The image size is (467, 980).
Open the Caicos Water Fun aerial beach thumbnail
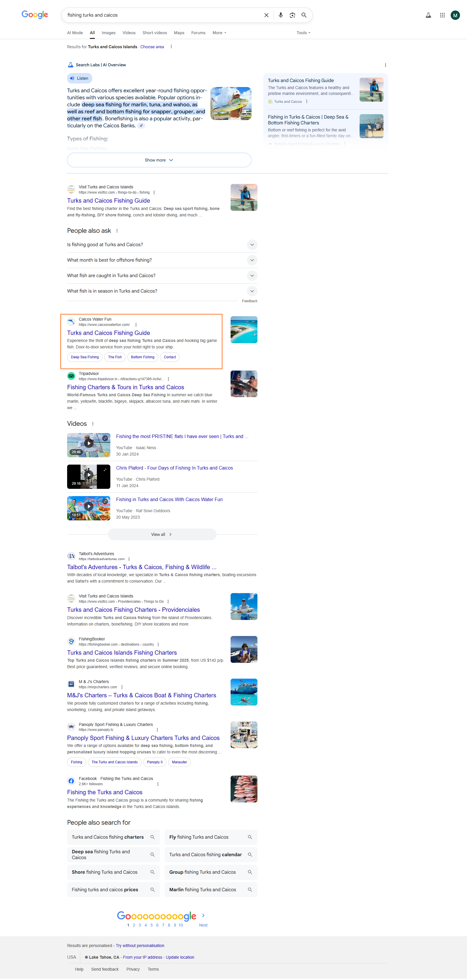point(244,330)
